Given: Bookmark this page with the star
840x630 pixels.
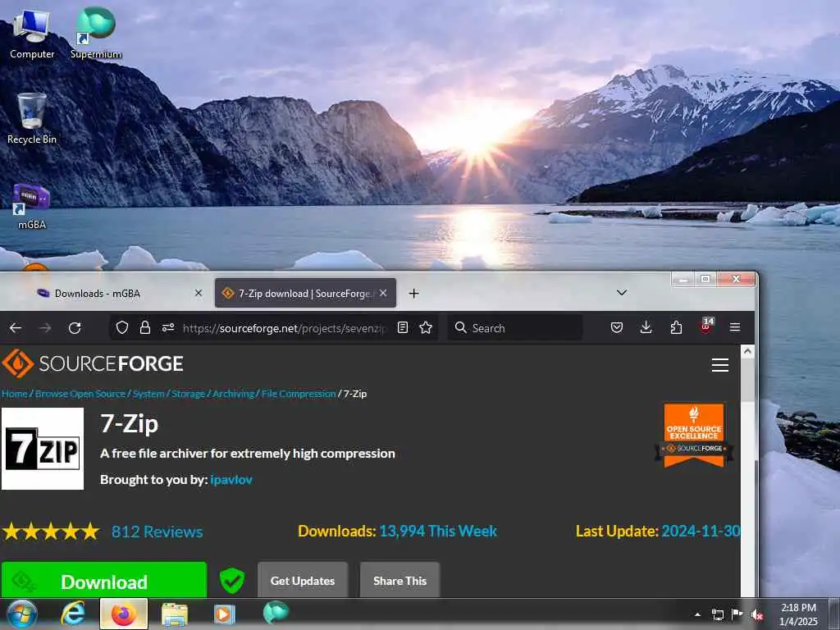Looking at the screenshot, I should click(x=426, y=327).
